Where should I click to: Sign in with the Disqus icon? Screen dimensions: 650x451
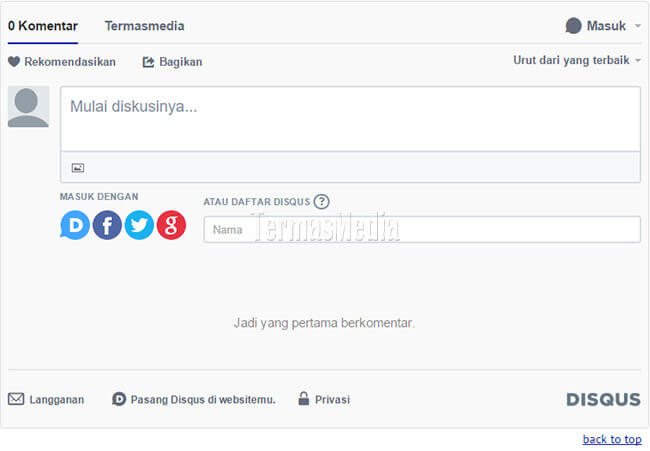coord(75,225)
